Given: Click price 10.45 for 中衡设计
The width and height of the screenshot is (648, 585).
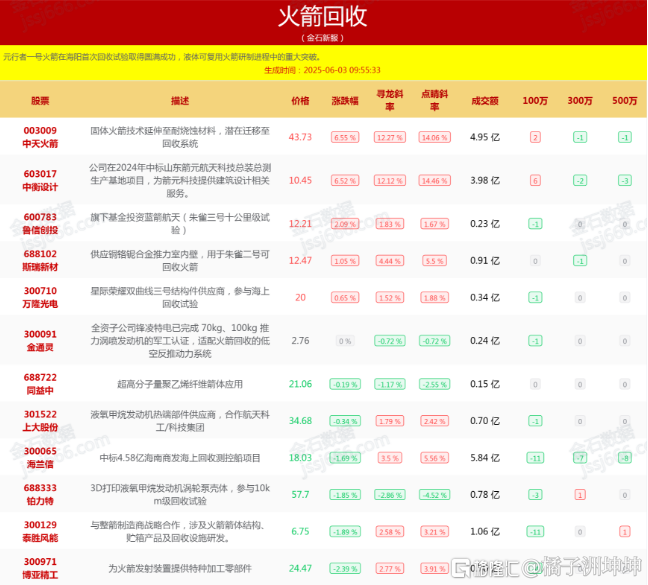Looking at the screenshot, I should (x=300, y=181).
